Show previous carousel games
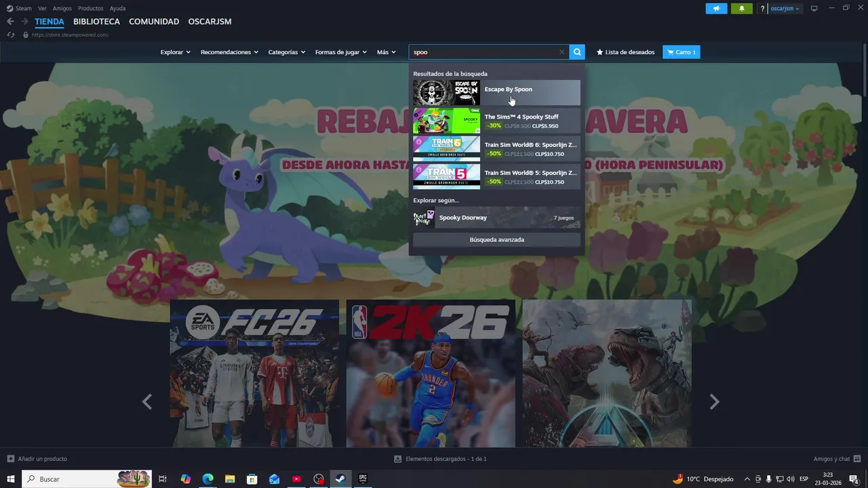This screenshot has width=868, height=488. pos(146,402)
